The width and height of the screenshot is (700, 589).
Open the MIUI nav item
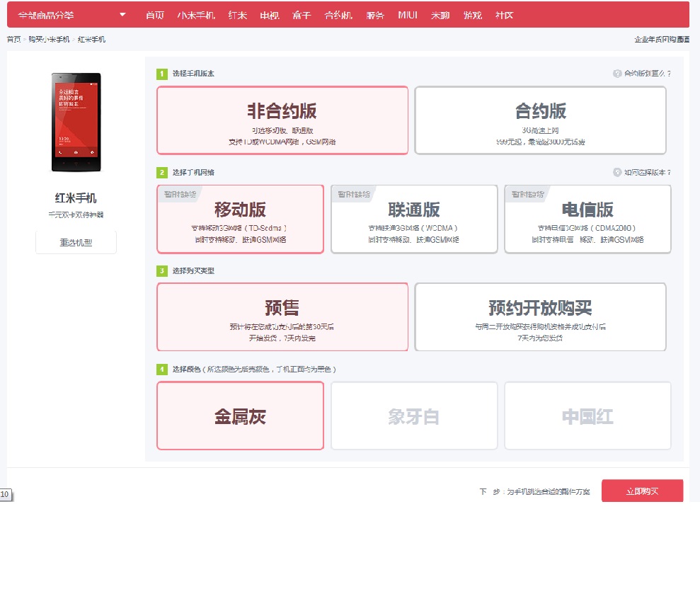click(408, 15)
